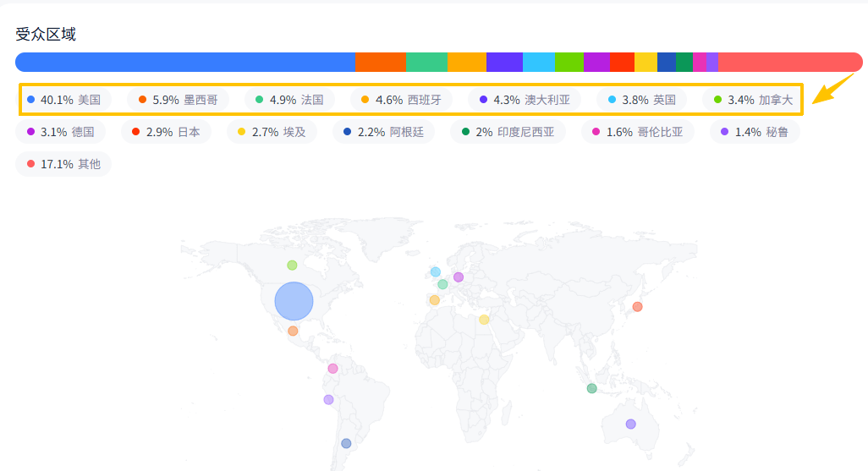Select the pink Colombia map marker
This screenshot has width=868, height=471.
(x=332, y=369)
